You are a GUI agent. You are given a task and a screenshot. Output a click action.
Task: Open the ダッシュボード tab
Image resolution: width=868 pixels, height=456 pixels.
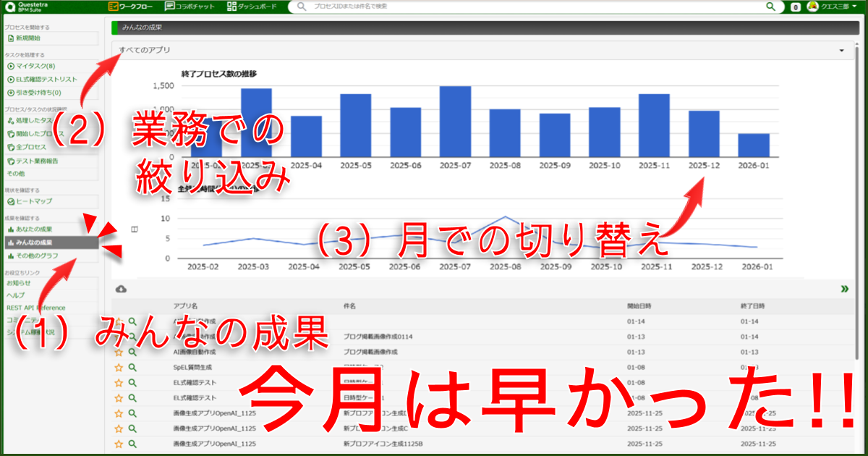click(x=252, y=7)
